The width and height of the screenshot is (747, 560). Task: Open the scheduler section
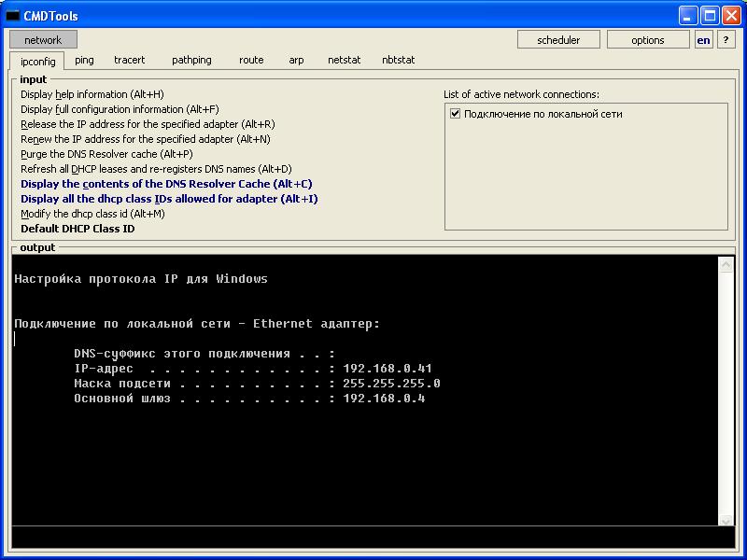[x=558, y=40]
